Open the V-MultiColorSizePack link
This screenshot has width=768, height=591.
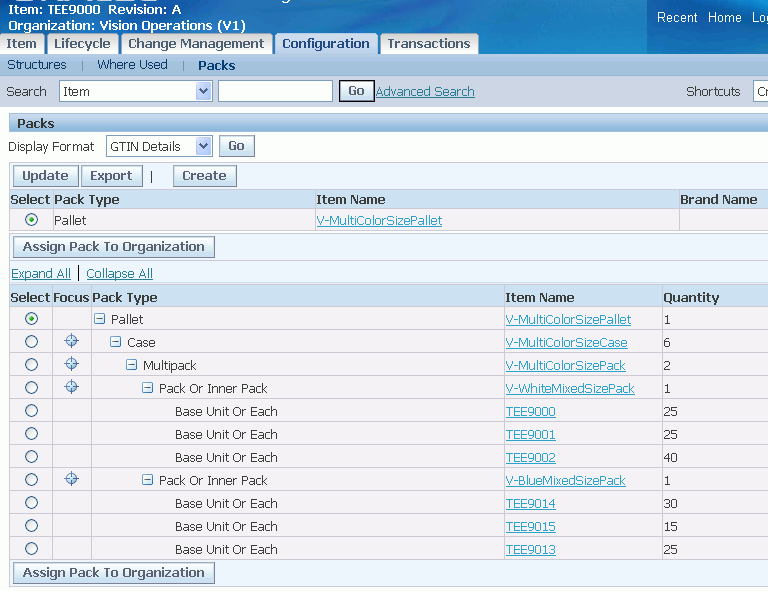565,365
